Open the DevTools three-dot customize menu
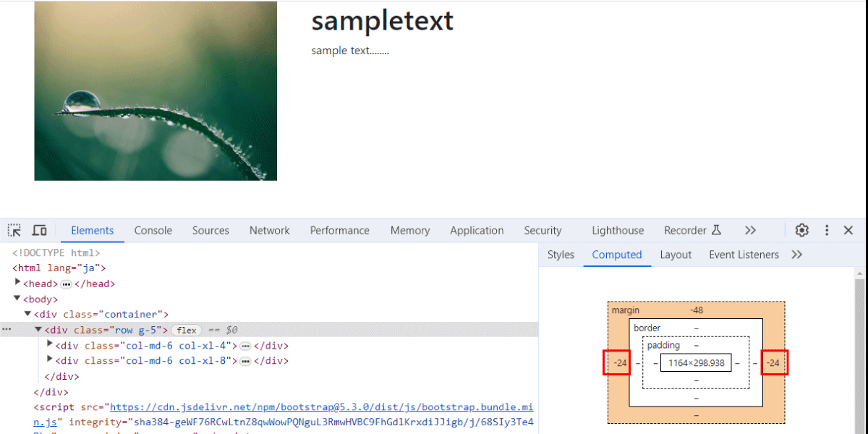This screenshot has width=868, height=434. pos(827,230)
